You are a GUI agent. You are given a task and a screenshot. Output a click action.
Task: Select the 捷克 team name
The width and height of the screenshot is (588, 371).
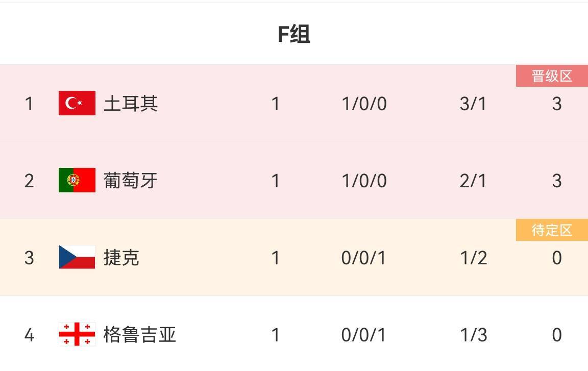(121, 258)
